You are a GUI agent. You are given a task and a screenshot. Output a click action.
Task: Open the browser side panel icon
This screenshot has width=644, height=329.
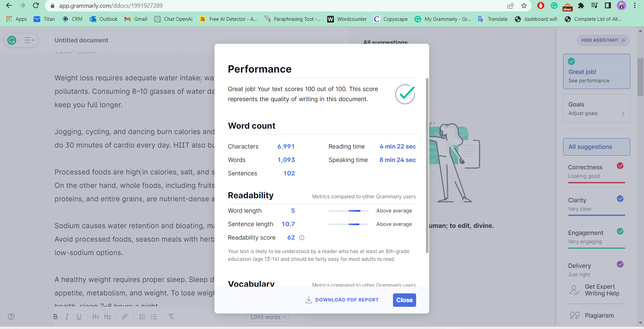[x=608, y=5]
